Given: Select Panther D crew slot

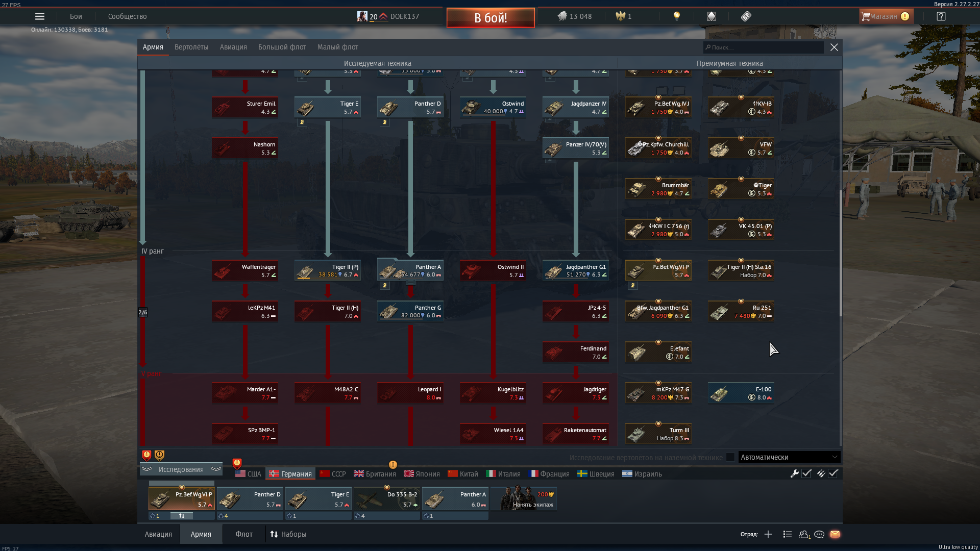Looking at the screenshot, I should [250, 499].
